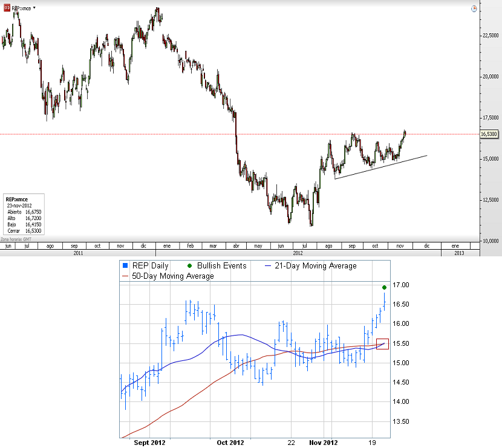Click the 2012 year band on timeline
The width and height of the screenshot is (502, 448).
click(x=297, y=253)
